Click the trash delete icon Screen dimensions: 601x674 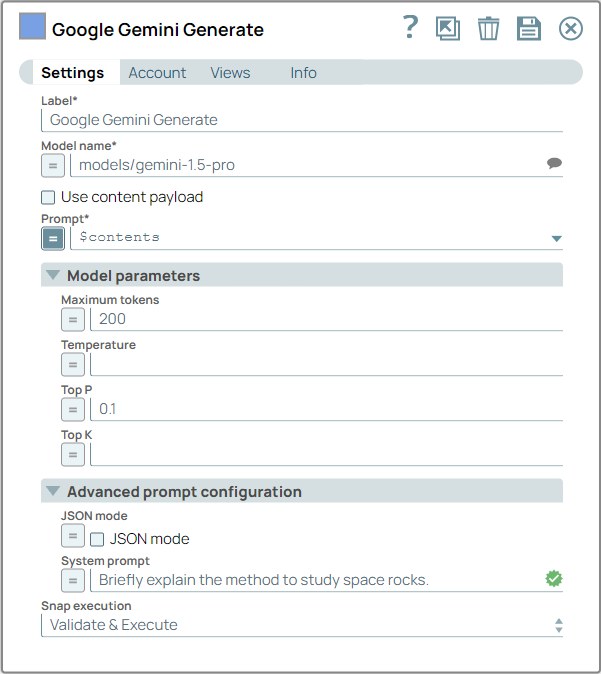(488, 28)
